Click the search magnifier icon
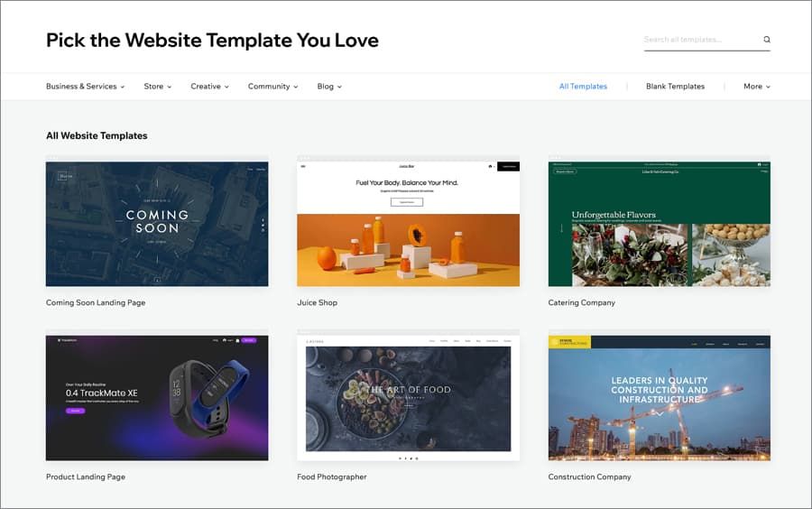 (x=767, y=40)
